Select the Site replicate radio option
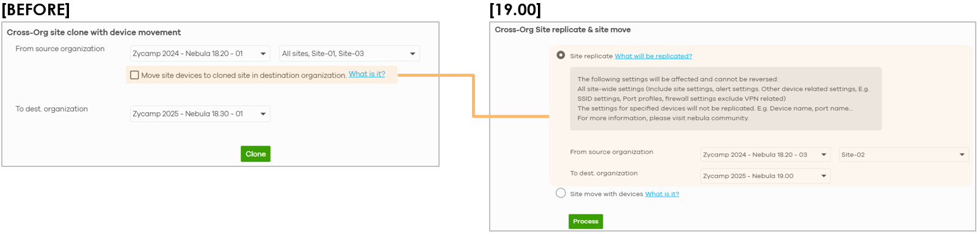Image resolution: width=980 pixels, height=234 pixels. click(x=561, y=55)
